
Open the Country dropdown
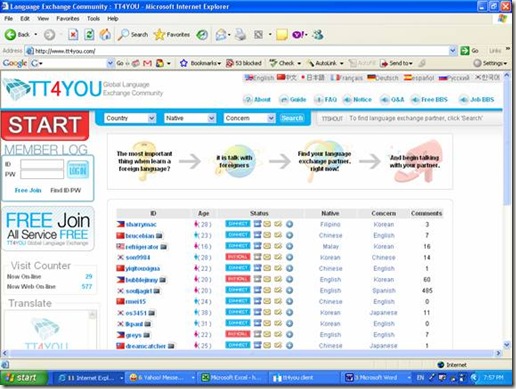click(130, 118)
